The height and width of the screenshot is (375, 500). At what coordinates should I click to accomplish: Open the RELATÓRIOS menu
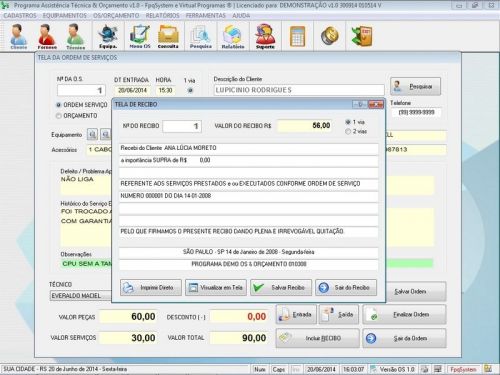pos(162,16)
